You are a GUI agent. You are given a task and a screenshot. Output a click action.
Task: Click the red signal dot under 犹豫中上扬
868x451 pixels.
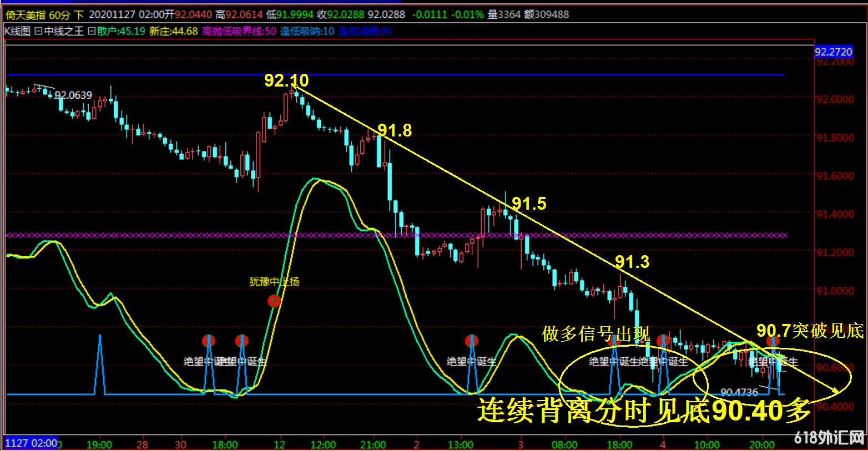coord(274,301)
